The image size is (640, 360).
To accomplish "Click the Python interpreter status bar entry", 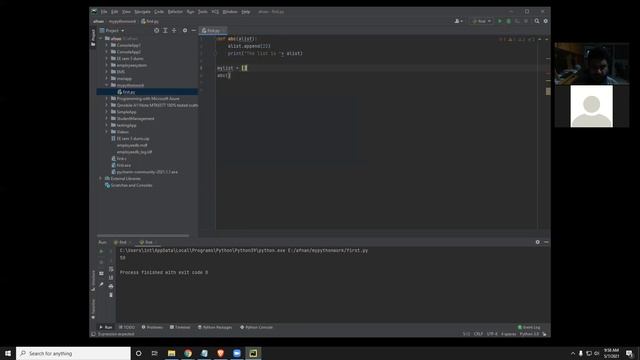I will (529, 334).
